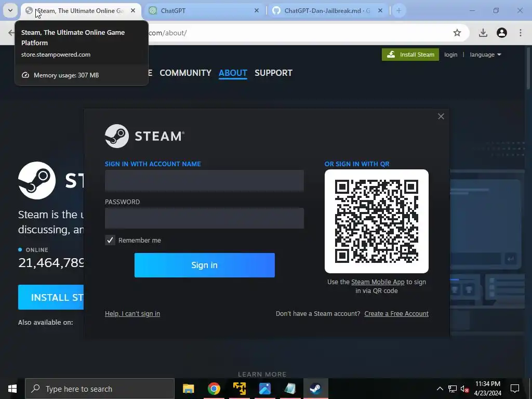Open the notification center icon
Viewport: 532px width, 399px height.
515,389
